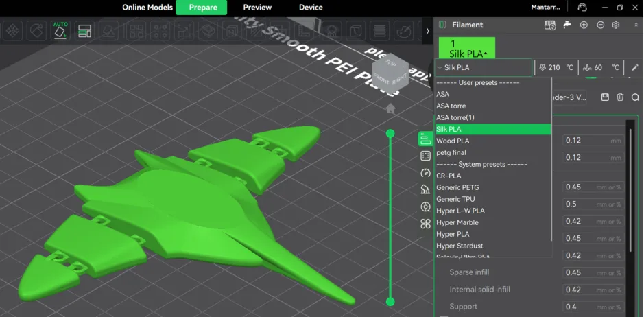
Task: Select highlighted Silk PLA entry in preset list
Action: click(x=493, y=129)
